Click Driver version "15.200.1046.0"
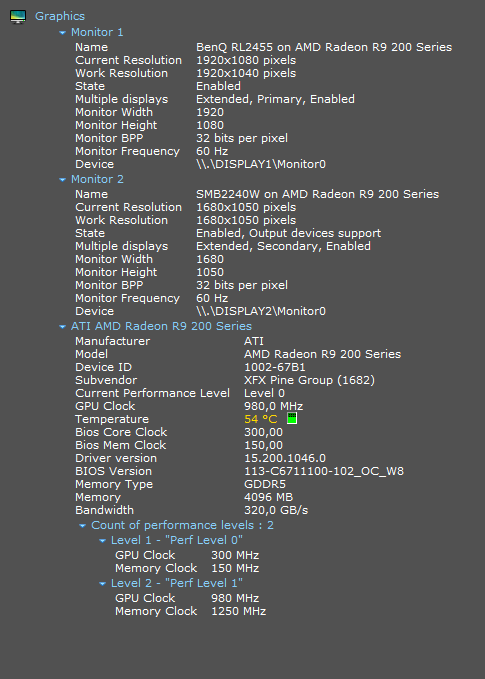Viewport: 485px width, 679px height. 285,458
